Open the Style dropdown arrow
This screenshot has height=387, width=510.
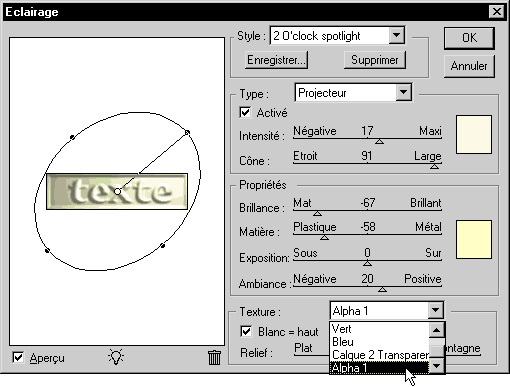point(397,35)
